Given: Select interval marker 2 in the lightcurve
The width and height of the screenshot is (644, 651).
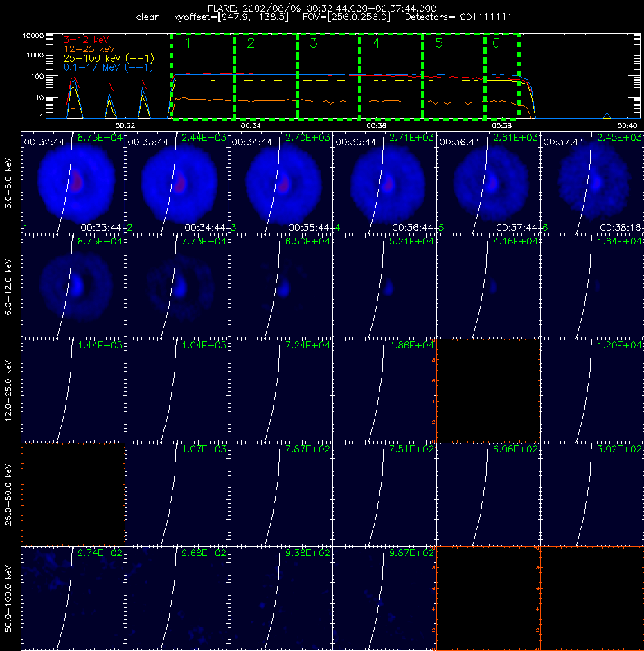Looking at the screenshot, I should (x=251, y=43).
